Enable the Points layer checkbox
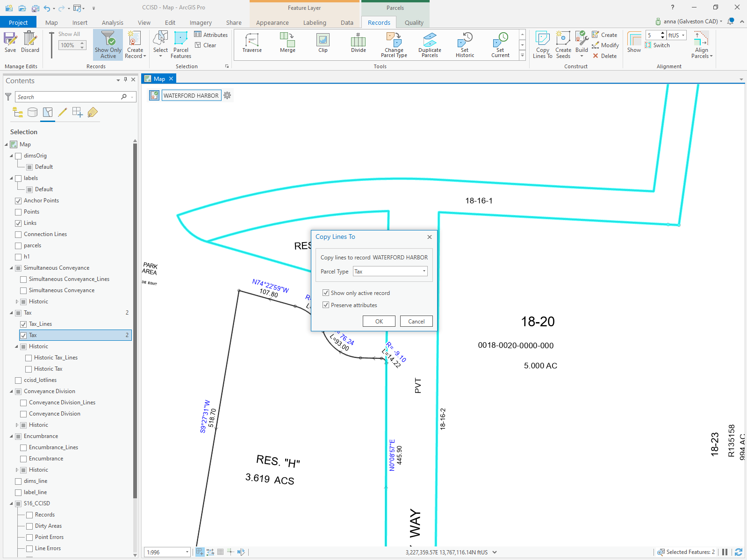The height and width of the screenshot is (560, 747). coord(18,212)
